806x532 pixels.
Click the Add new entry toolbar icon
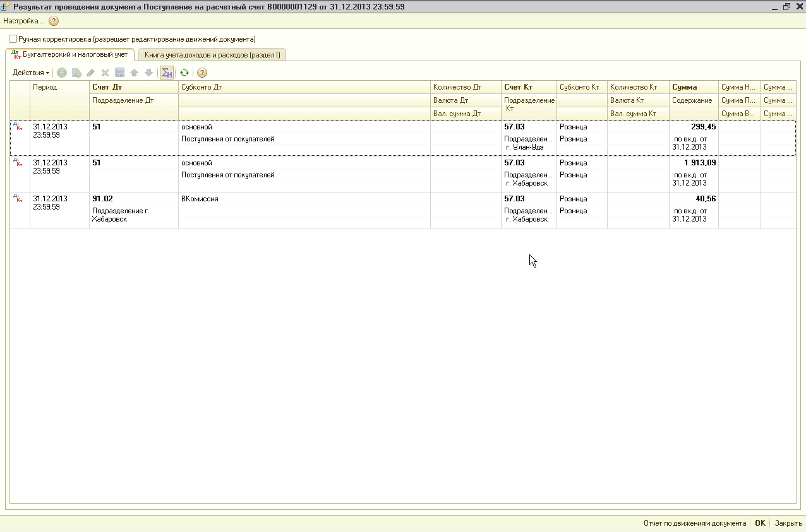(x=62, y=73)
